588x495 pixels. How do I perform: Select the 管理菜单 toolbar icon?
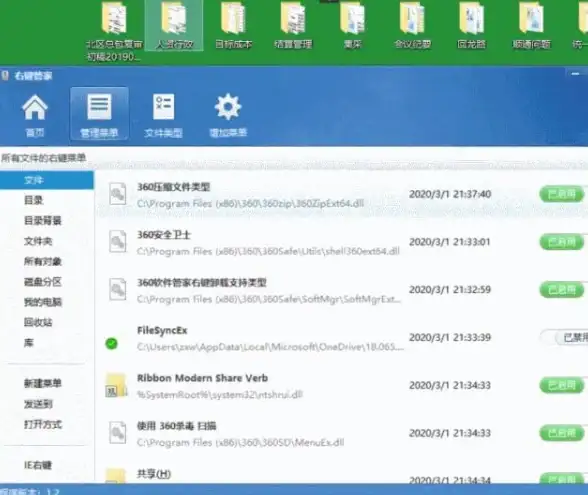point(99,114)
